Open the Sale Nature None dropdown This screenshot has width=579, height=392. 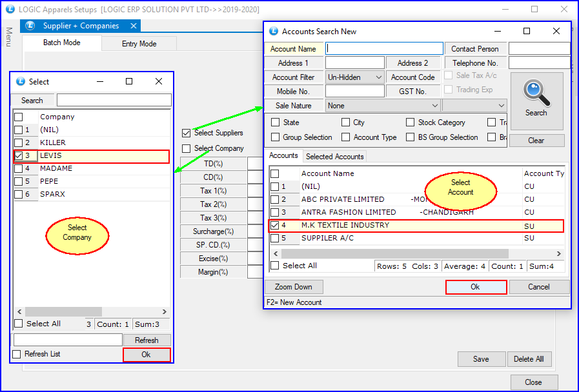[383, 106]
